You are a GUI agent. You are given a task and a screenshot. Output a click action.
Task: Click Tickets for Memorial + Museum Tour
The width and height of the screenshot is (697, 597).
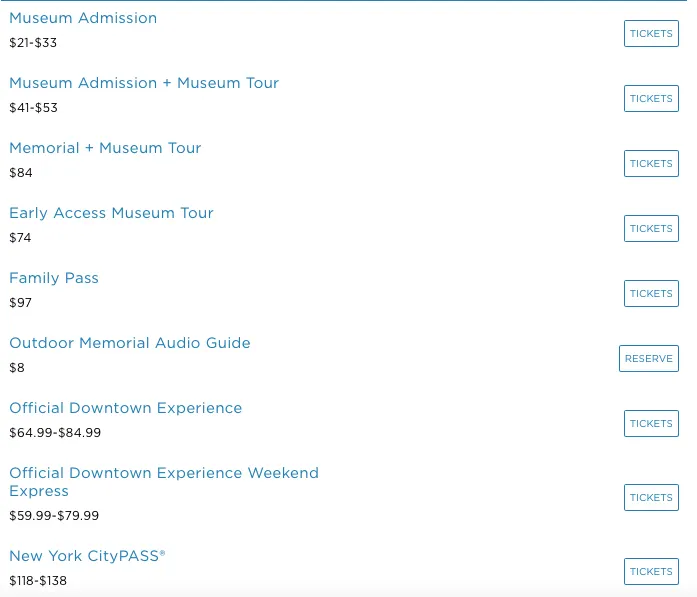coord(651,163)
